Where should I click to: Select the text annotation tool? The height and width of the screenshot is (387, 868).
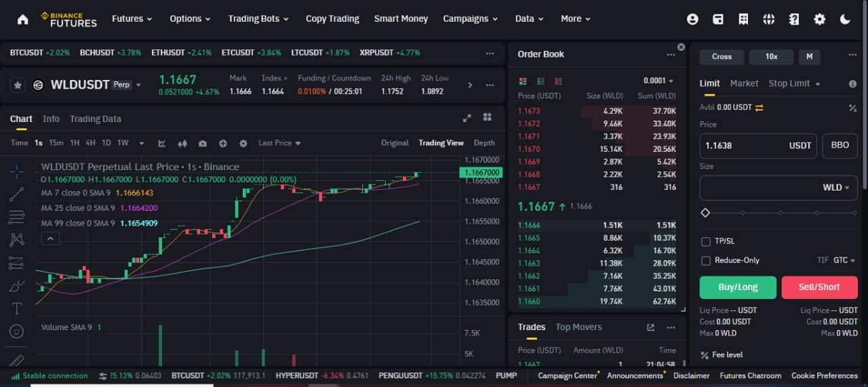tap(17, 308)
